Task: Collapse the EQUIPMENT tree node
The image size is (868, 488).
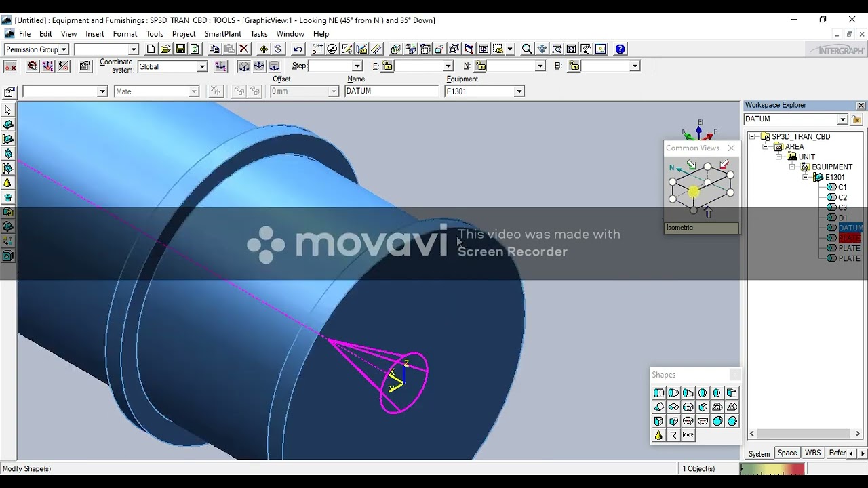Action: (x=792, y=167)
